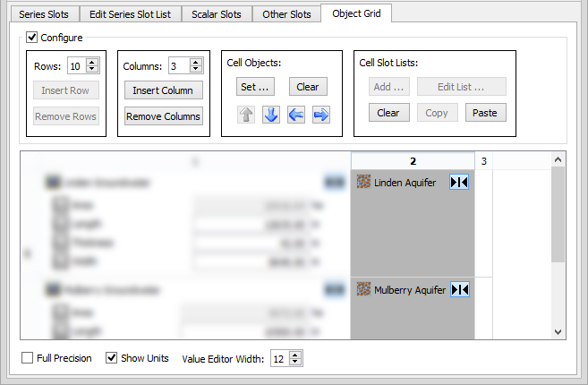Click the blue down arrow in Cell Objects
Viewport: 588px width, 385px height.
point(271,115)
